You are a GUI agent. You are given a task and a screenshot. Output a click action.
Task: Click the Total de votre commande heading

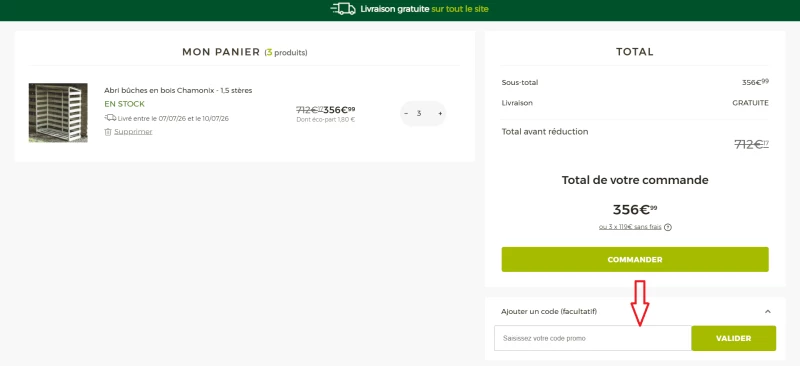click(x=635, y=180)
